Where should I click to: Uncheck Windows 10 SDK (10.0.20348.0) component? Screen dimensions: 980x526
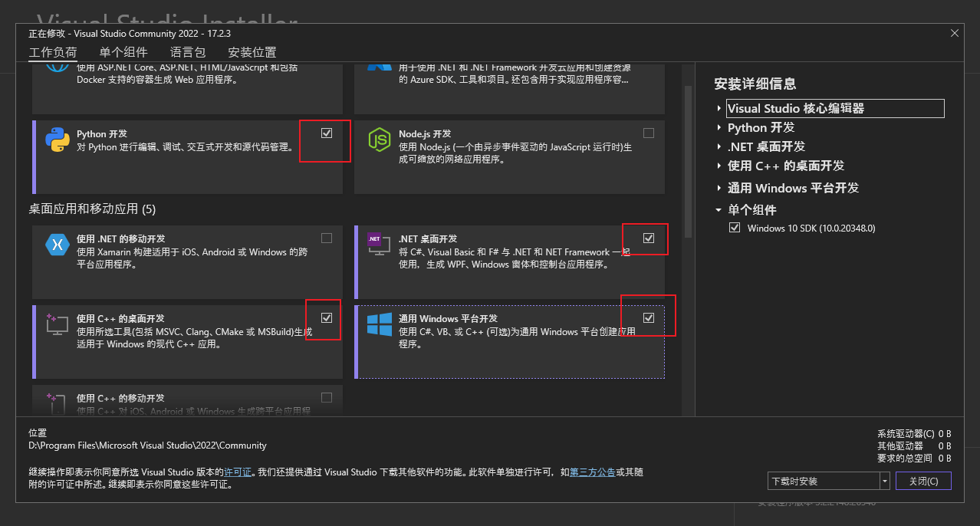point(735,228)
